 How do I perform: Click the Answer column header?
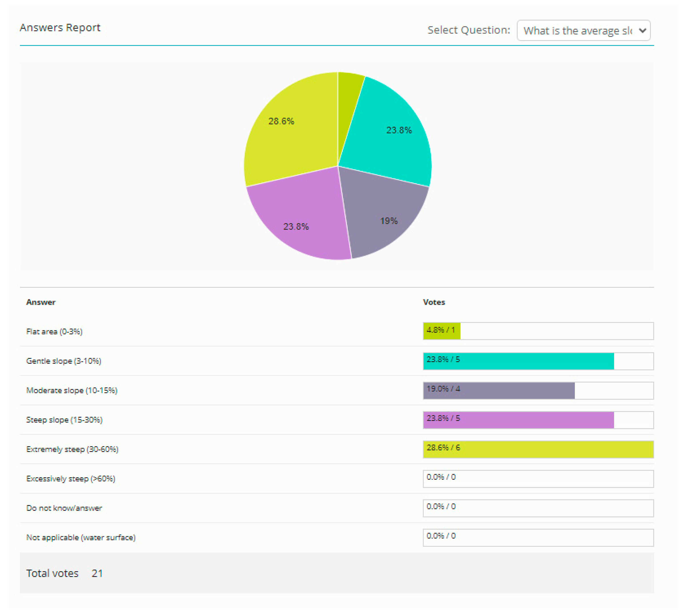click(41, 302)
